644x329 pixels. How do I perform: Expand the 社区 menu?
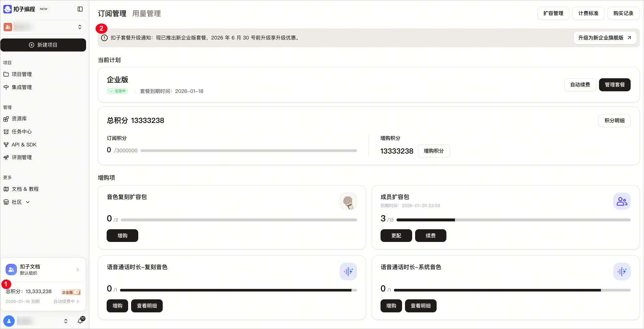[28, 202]
